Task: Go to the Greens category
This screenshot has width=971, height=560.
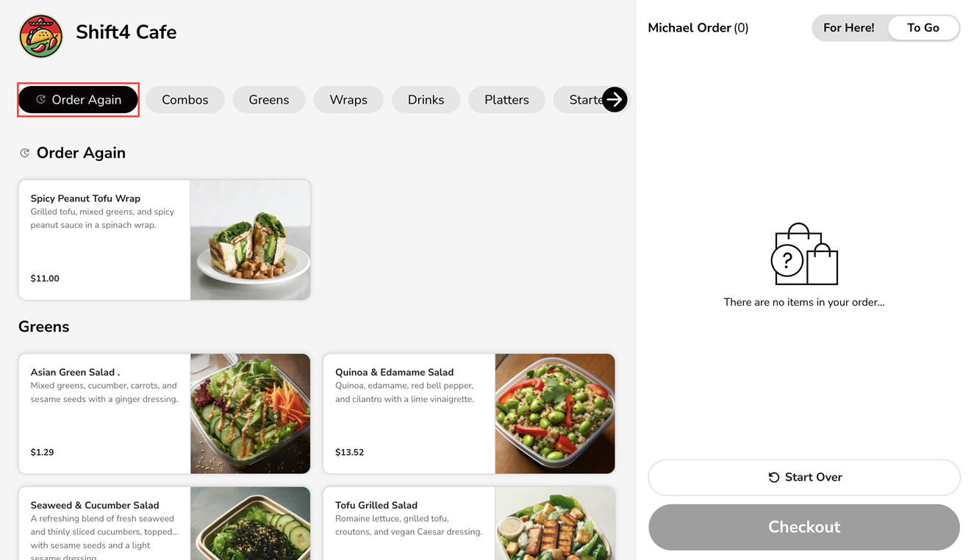Action: [x=269, y=99]
